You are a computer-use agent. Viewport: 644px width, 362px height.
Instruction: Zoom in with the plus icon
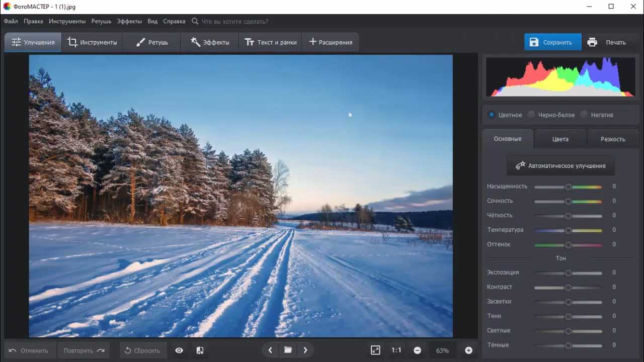468,350
